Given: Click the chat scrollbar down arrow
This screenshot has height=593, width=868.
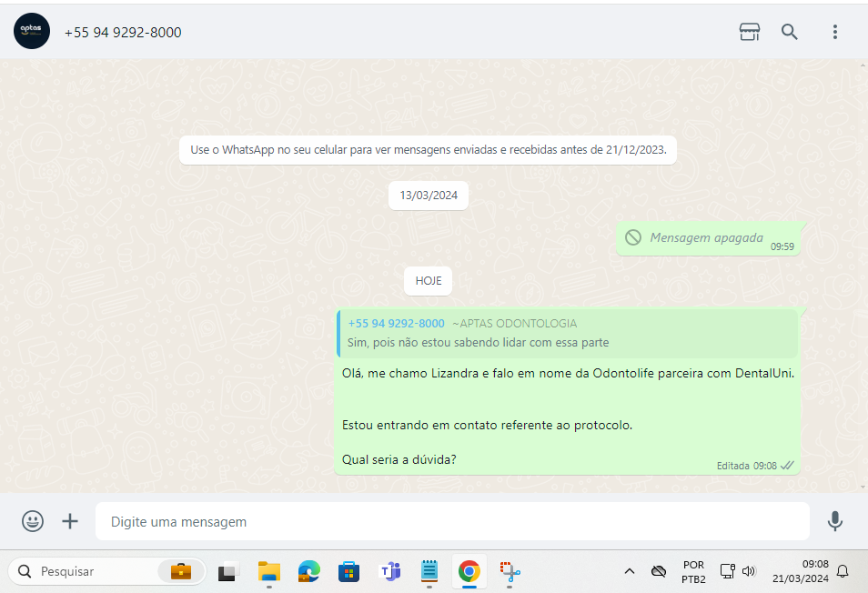Looking at the screenshot, I should [x=863, y=487].
